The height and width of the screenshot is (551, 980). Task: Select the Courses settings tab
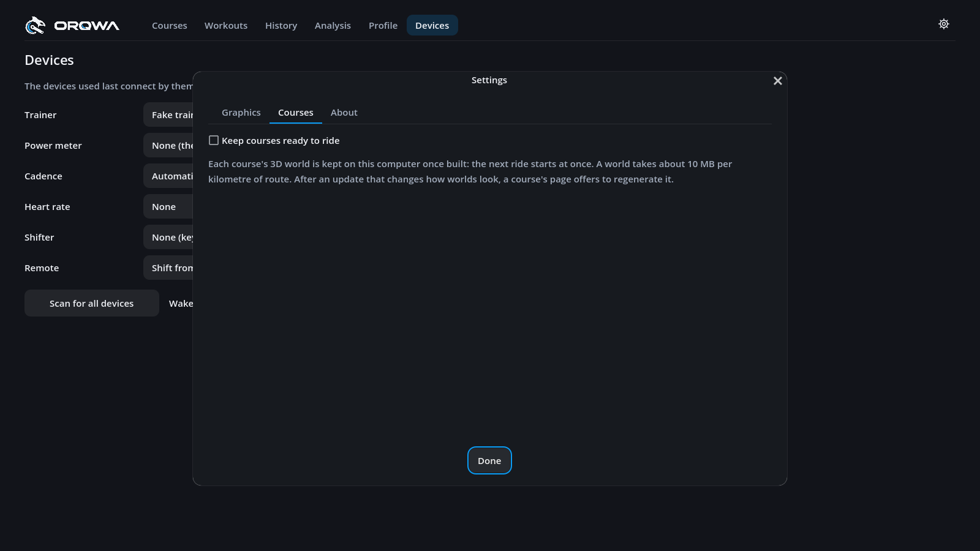296,113
